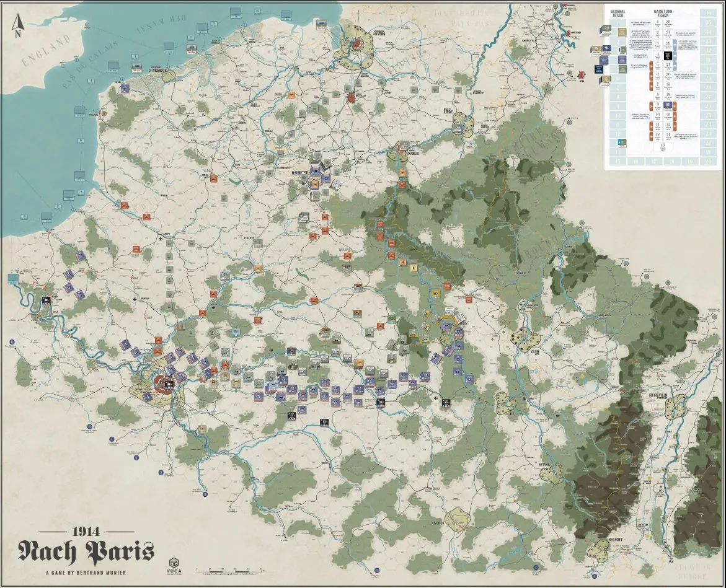The width and height of the screenshot is (726, 588).
Task: Click the 'Nach Paris' game title
Action: [86, 553]
